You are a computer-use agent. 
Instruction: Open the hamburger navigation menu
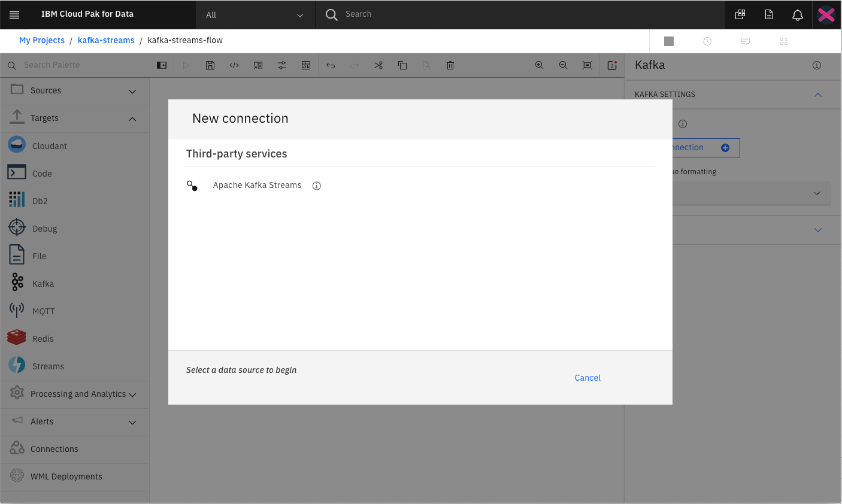coord(14,14)
